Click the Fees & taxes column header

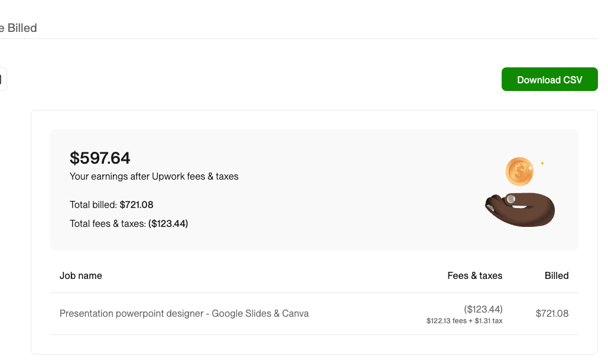click(475, 275)
